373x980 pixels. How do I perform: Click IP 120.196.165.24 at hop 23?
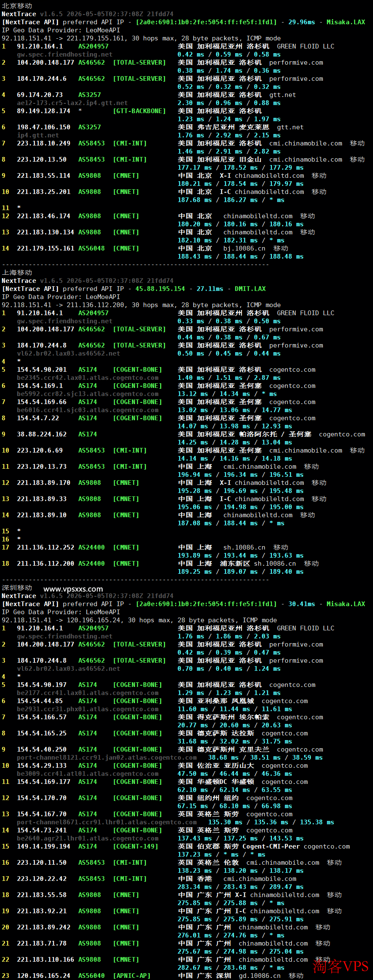(x=44, y=976)
